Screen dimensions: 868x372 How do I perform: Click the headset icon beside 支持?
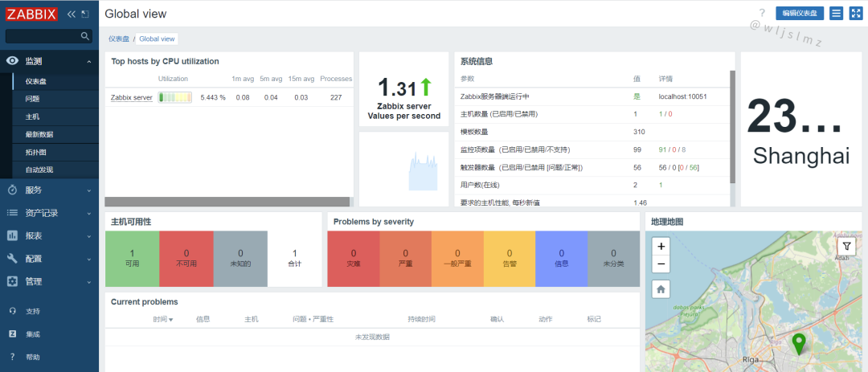coord(12,311)
